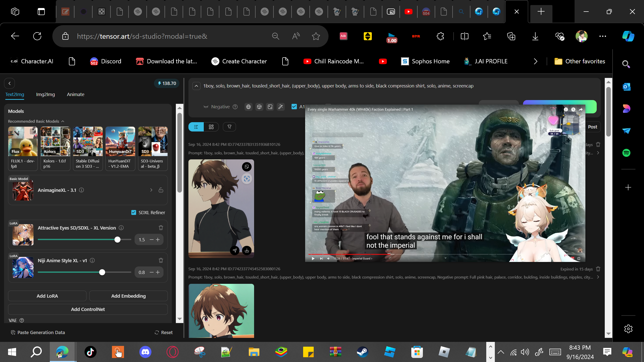
Task: Click Add Embedding button
Action: [x=129, y=296]
